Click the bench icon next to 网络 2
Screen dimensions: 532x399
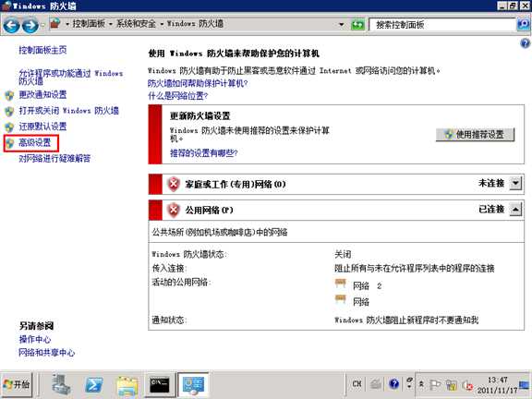click(340, 284)
